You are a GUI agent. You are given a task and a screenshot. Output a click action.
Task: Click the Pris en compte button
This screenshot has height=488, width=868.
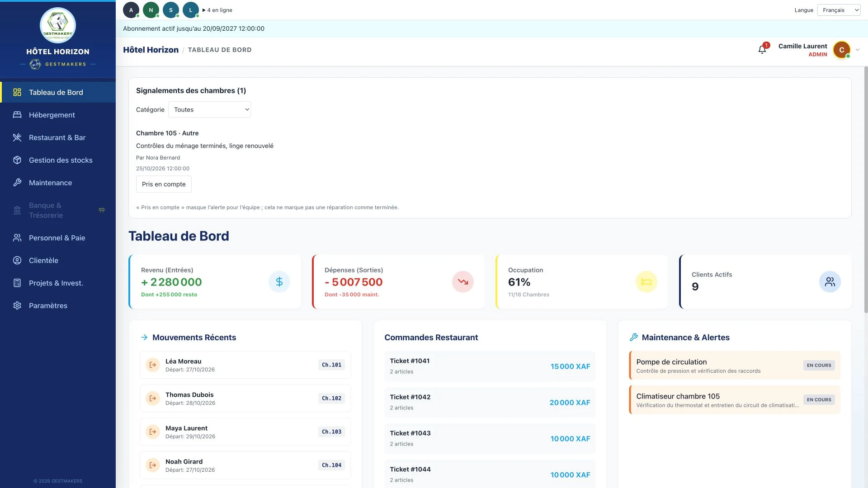click(164, 184)
